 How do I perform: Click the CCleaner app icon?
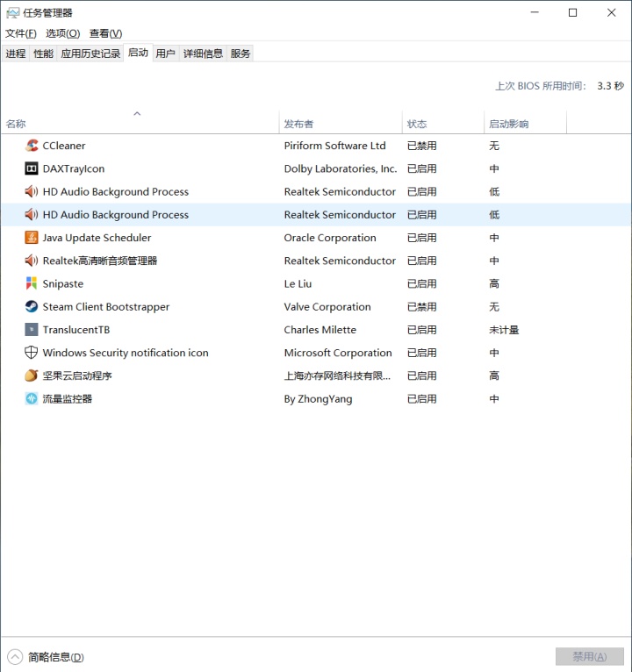[x=32, y=146]
